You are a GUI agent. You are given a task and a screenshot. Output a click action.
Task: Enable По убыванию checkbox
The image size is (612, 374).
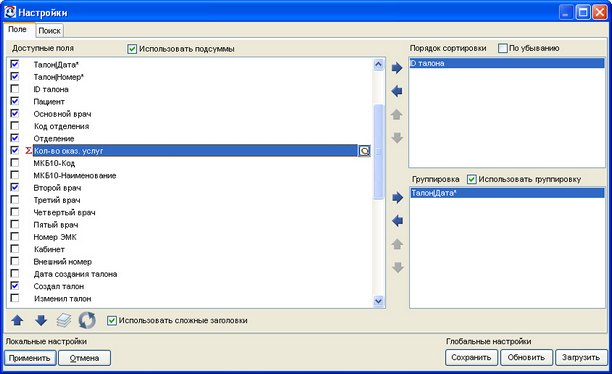click(503, 48)
